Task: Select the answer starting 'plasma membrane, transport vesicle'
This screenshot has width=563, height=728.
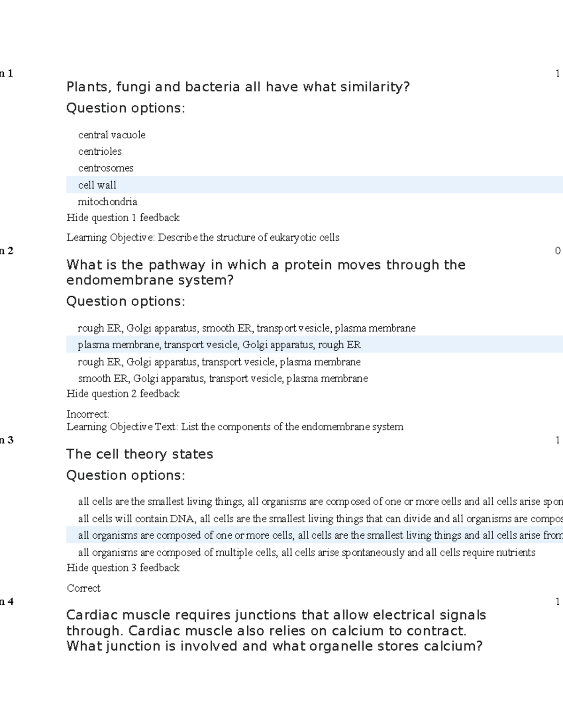Action: 314,345
